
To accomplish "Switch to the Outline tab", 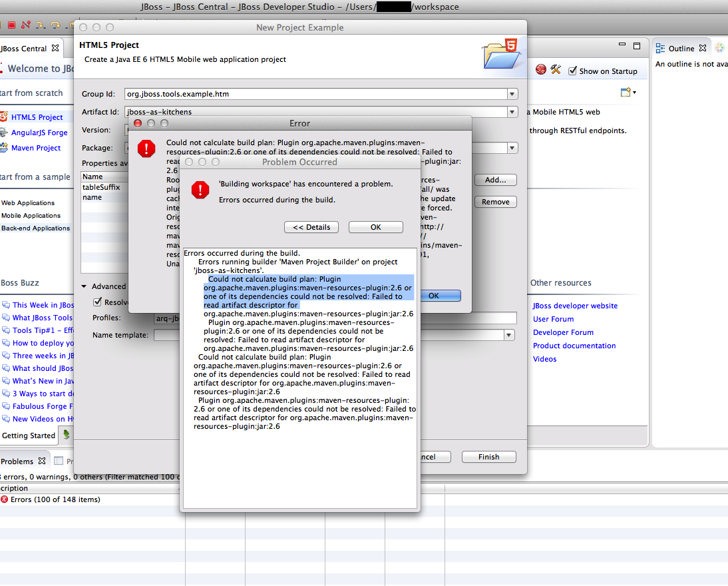I will coord(681,49).
